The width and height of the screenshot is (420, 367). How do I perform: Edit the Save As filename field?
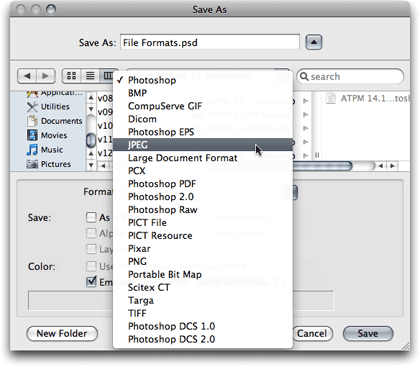(210, 43)
